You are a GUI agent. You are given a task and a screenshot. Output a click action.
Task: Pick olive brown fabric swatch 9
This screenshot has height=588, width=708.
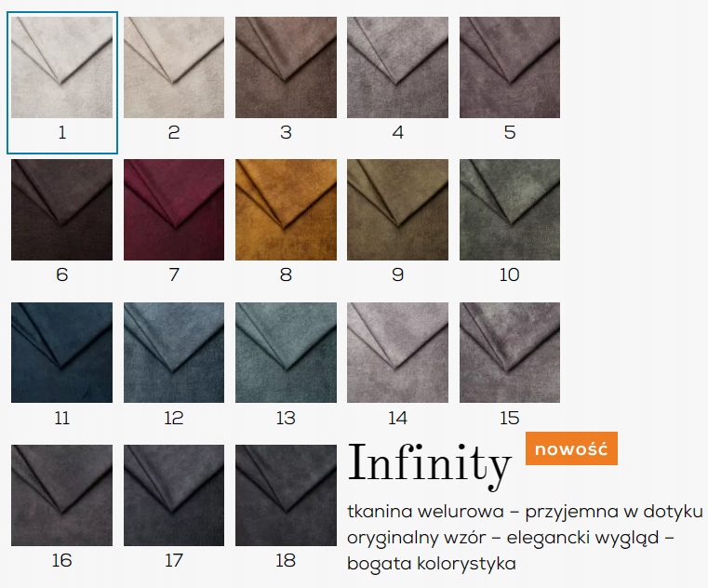pyautogui.click(x=398, y=209)
